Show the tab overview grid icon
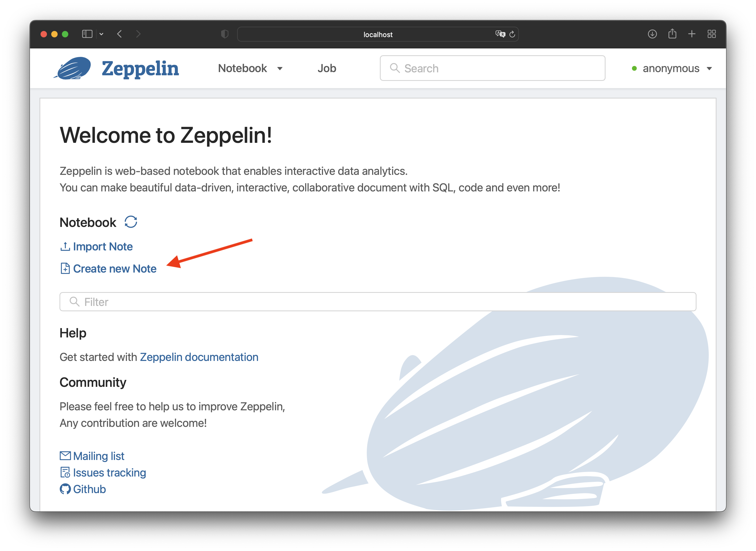This screenshot has height=551, width=756. click(712, 34)
